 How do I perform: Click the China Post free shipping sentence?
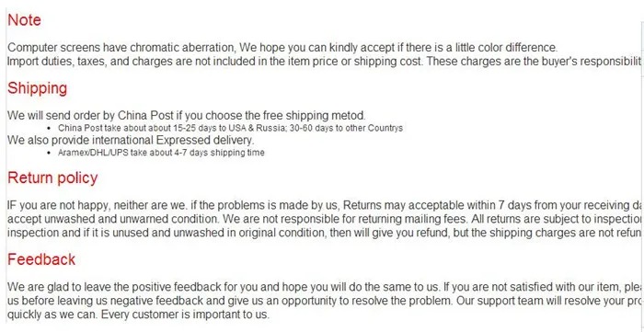pos(187,115)
